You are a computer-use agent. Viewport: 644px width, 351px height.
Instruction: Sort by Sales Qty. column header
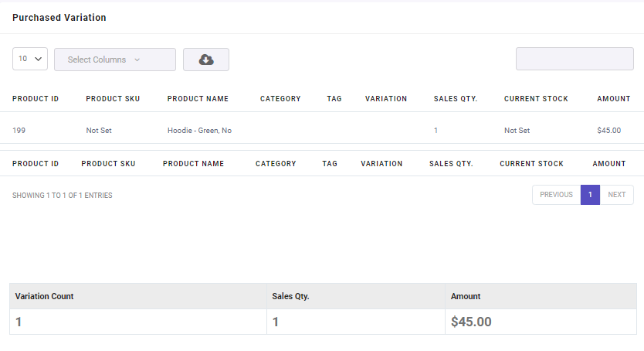point(456,99)
